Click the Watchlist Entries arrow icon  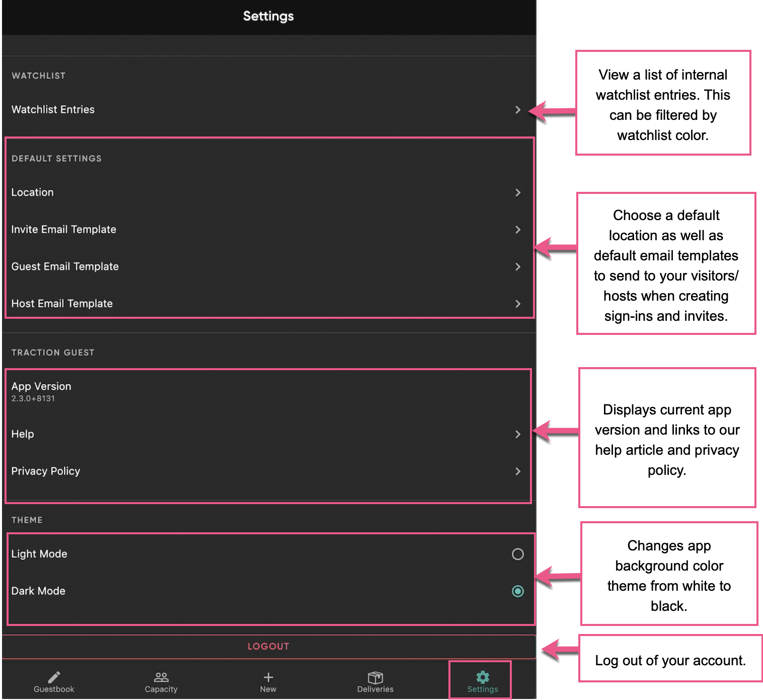(518, 110)
